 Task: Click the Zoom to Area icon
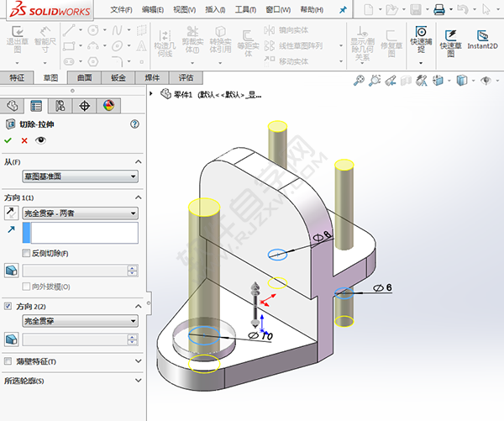coord(375,80)
